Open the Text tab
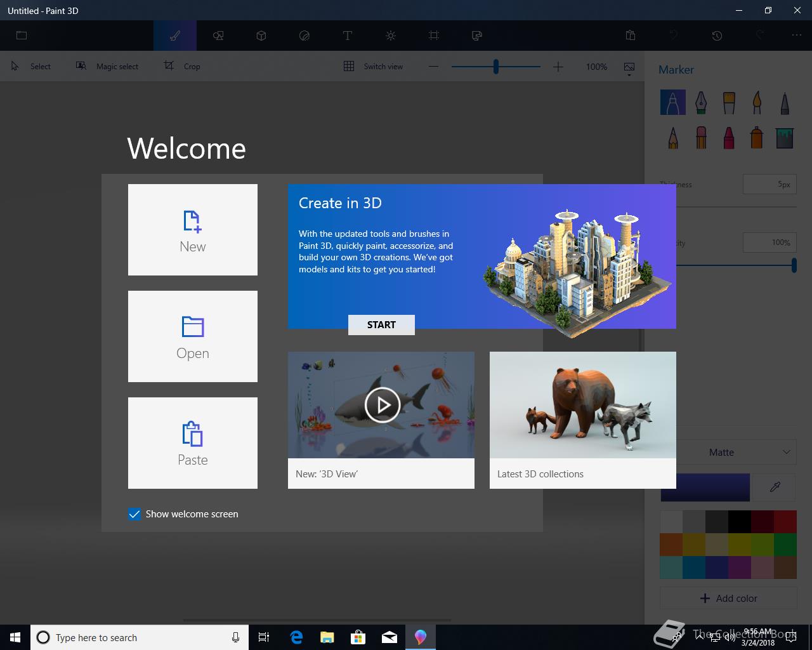The height and width of the screenshot is (650, 812). point(348,36)
